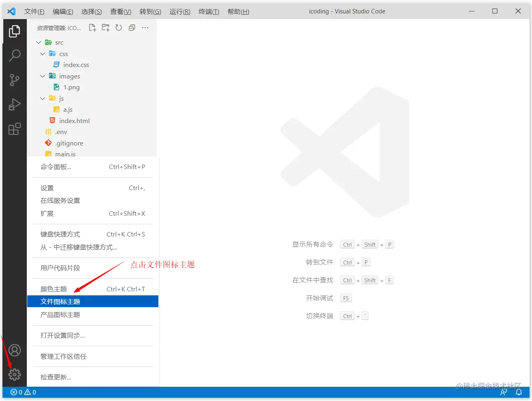Viewport: 532px width, 401px height.
Task: Open the 终端(T) menu
Action: coord(209,11)
